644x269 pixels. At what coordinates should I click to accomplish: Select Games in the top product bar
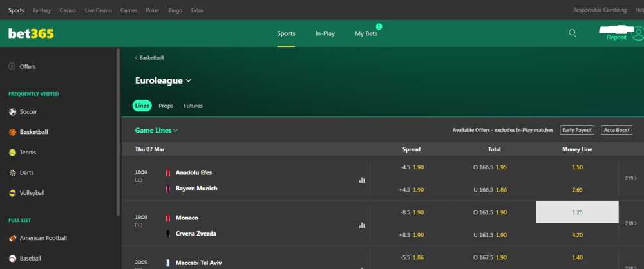coord(129,10)
